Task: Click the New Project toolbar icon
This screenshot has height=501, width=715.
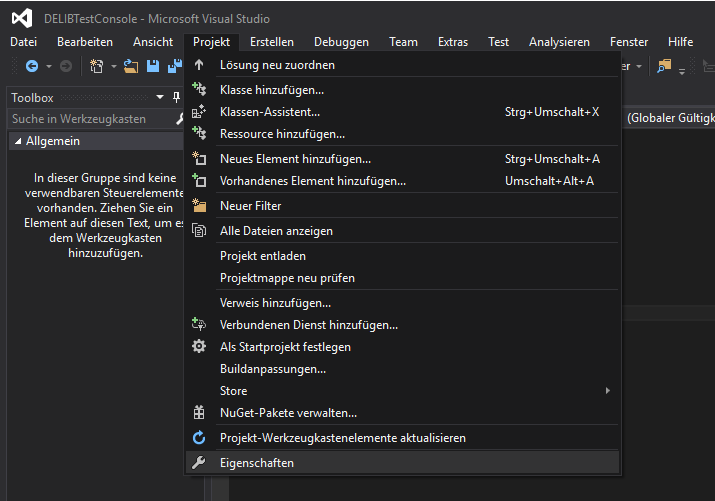Action: (97, 66)
